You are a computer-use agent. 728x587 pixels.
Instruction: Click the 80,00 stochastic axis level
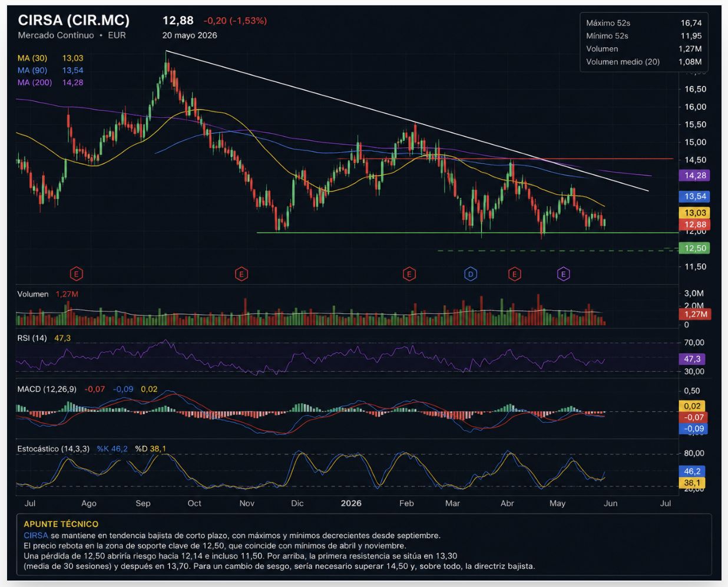coord(694,453)
